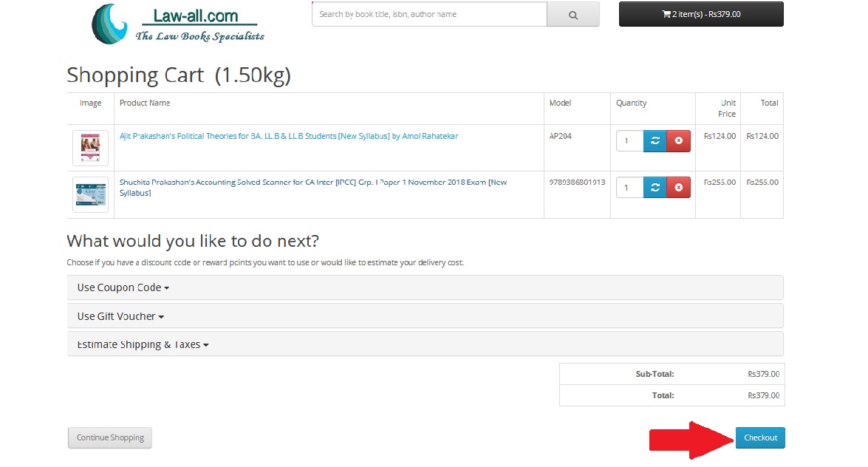Edit quantity field for Political Theories book
The image size is (868, 467).
[630, 140]
